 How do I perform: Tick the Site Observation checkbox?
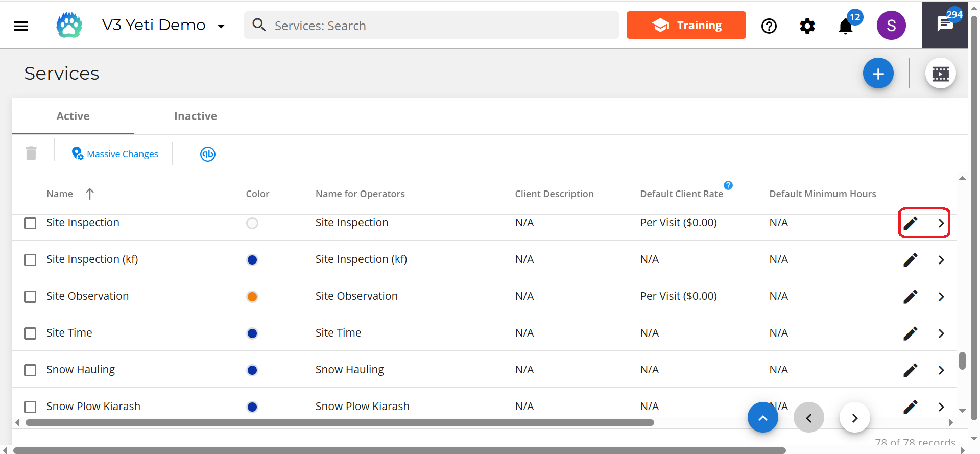click(31, 297)
